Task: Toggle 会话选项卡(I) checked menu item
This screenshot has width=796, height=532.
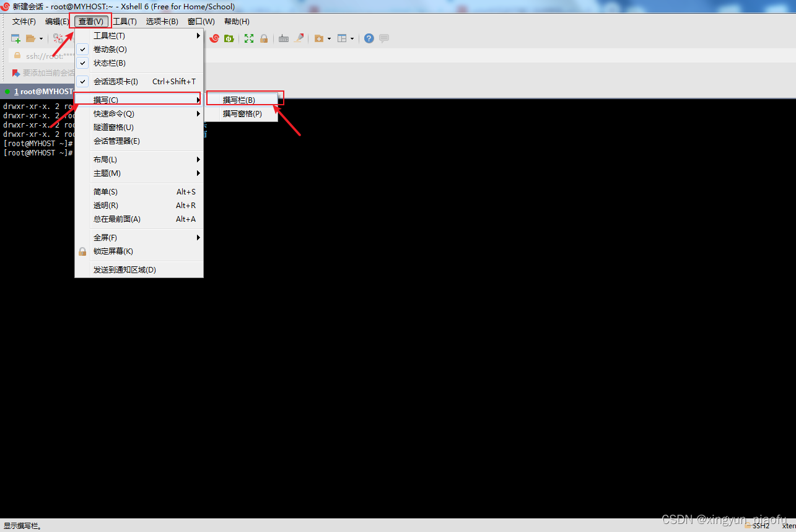Action: pos(139,82)
